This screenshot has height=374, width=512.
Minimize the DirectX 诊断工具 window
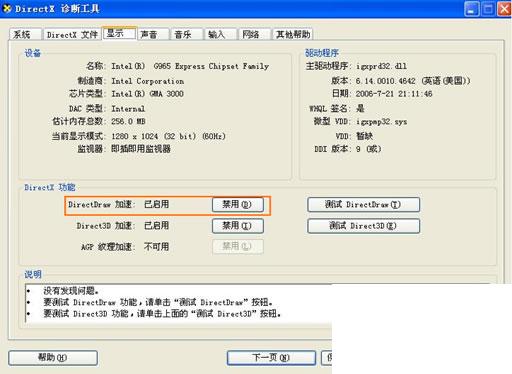pyautogui.click(x=472, y=9)
